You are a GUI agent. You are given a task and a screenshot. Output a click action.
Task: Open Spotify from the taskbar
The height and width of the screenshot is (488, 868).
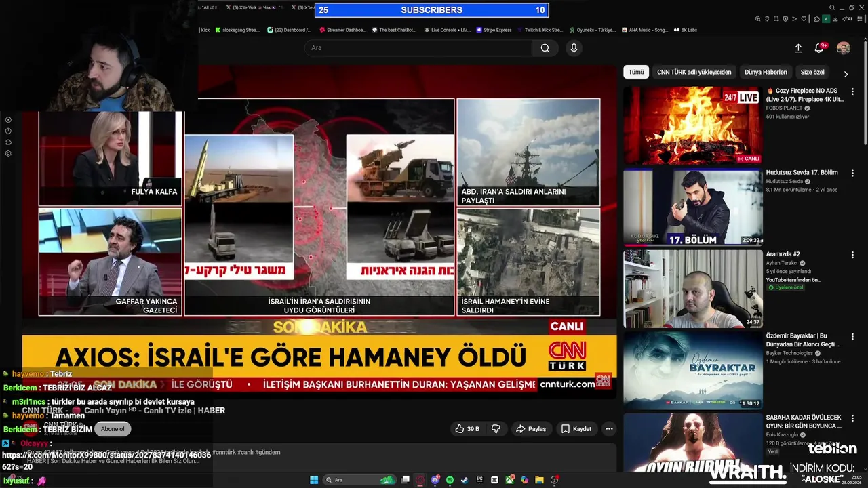(x=450, y=480)
